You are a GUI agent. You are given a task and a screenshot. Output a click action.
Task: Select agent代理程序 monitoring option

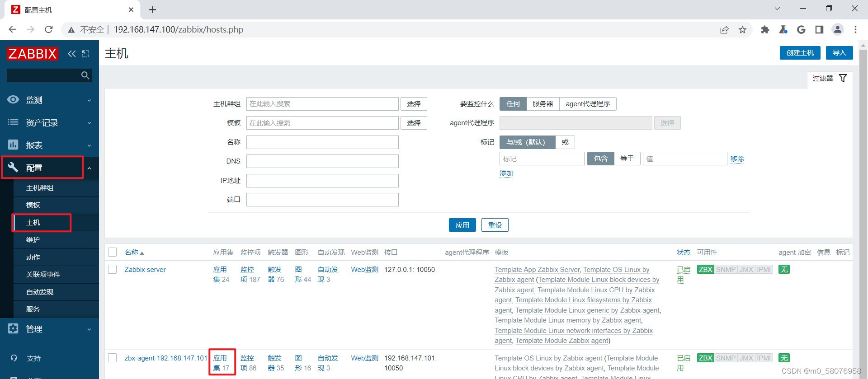pos(588,104)
